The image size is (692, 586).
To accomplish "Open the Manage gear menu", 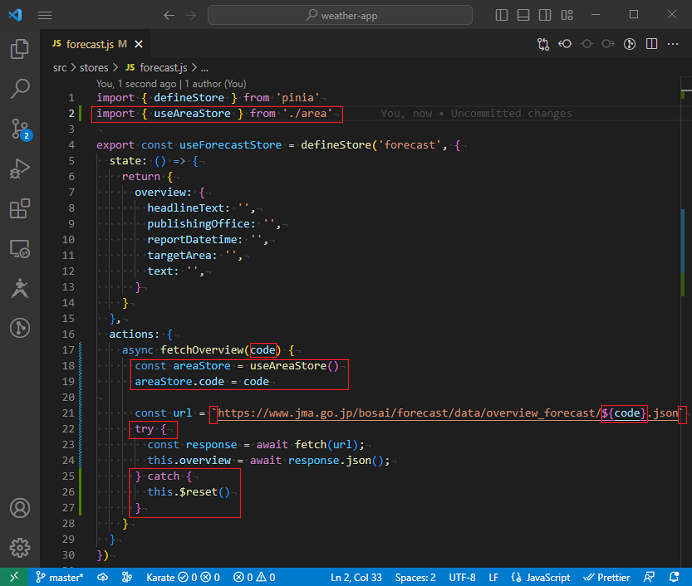I will (x=20, y=548).
